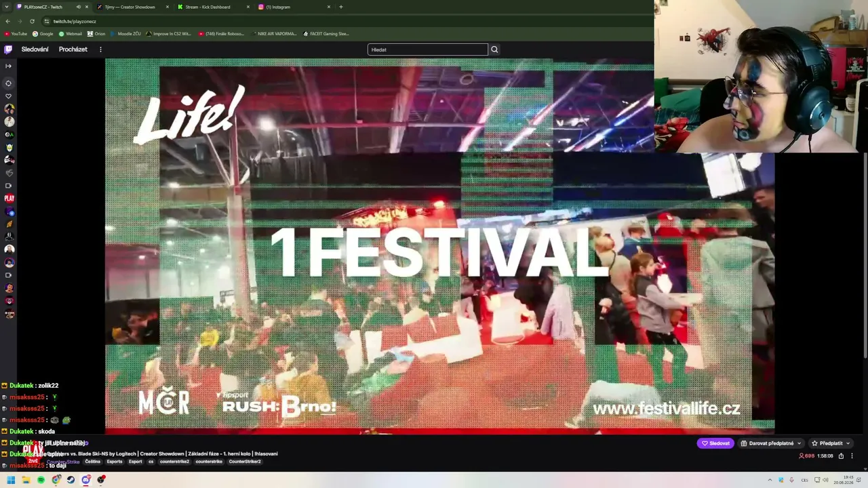Go back with the browser back arrow
The height and width of the screenshot is (488, 868).
[x=7, y=21]
